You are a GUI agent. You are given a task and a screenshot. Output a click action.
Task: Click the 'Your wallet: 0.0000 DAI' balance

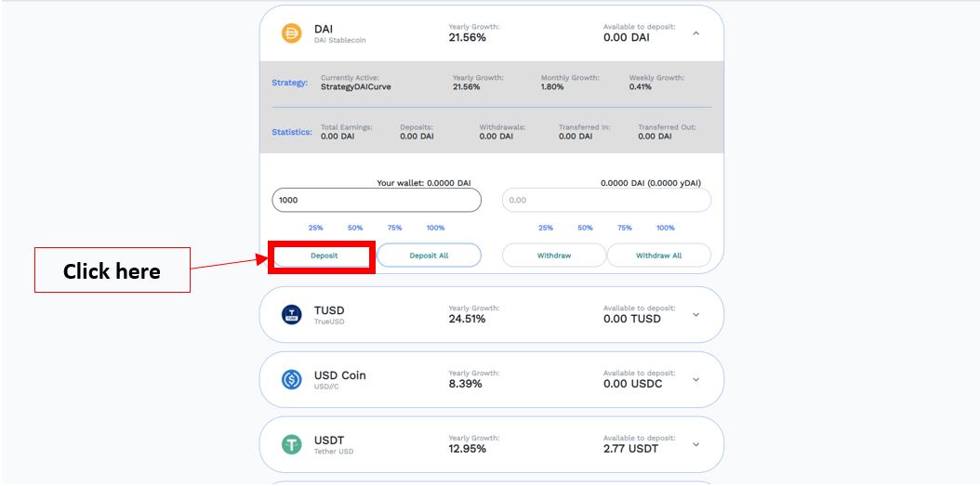pyautogui.click(x=424, y=183)
